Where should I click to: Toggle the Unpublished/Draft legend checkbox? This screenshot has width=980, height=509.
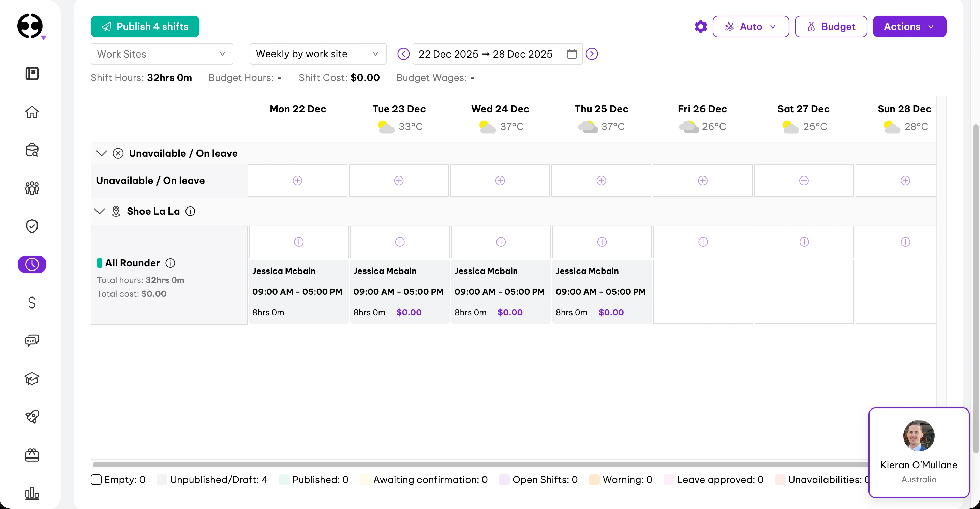pyautogui.click(x=162, y=480)
